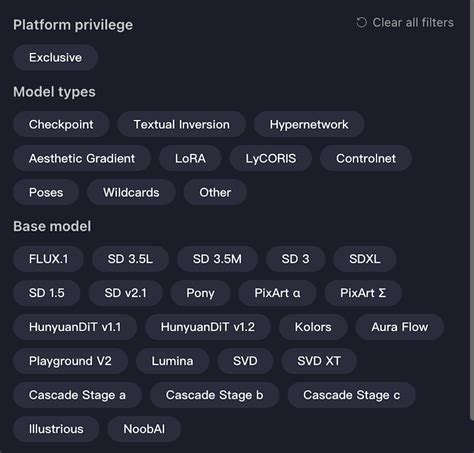Screen dimensions: 474x453
Task: Enable the HunyuanDiT v1.2 filter
Action: point(208,327)
